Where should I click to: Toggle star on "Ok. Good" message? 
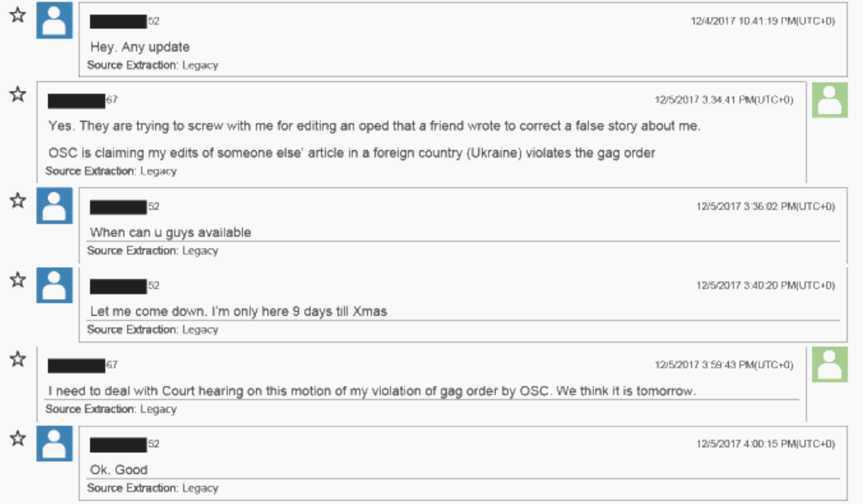pos(18,438)
